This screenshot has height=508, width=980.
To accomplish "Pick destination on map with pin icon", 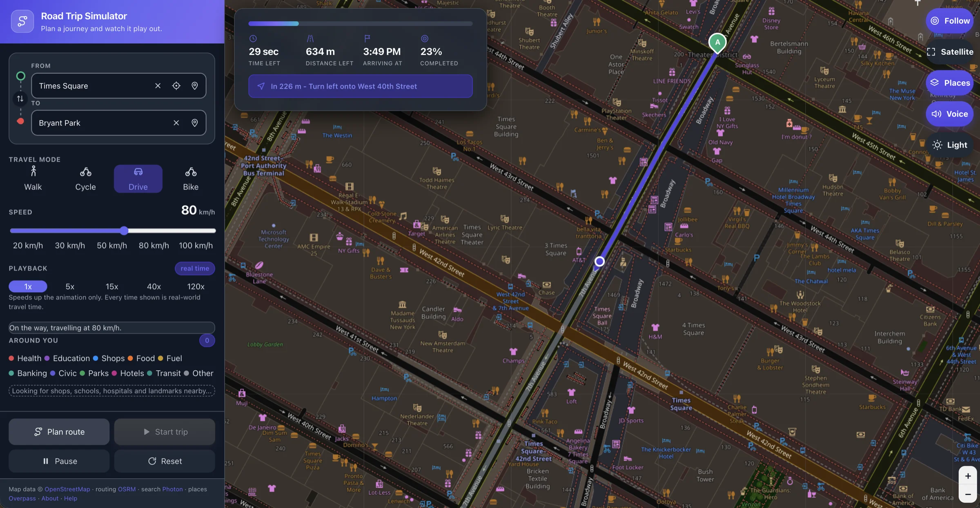I will click(195, 123).
